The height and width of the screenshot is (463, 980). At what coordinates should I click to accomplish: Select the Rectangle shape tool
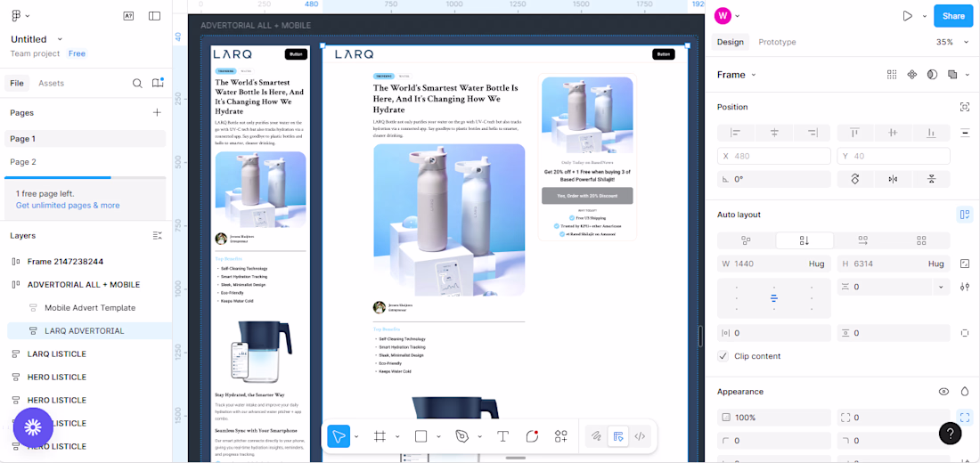coord(421,436)
